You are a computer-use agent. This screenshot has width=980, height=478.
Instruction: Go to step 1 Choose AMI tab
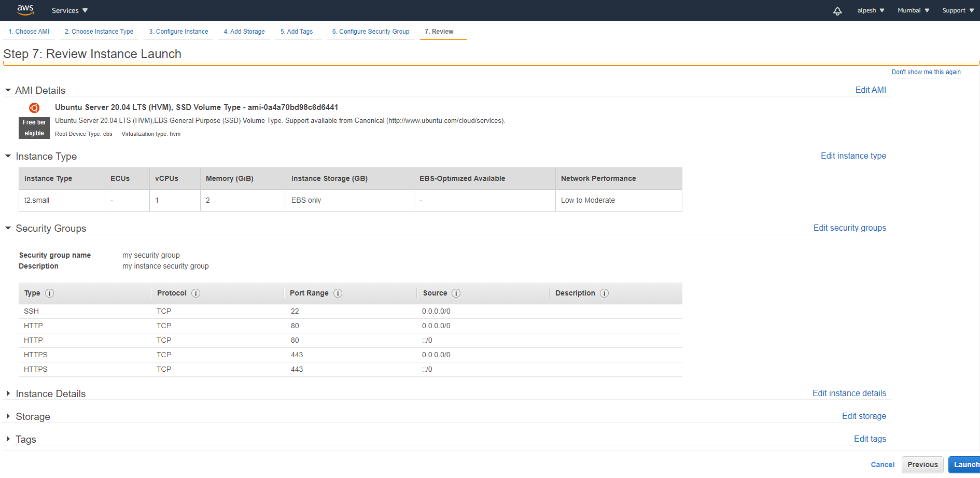(x=29, y=32)
